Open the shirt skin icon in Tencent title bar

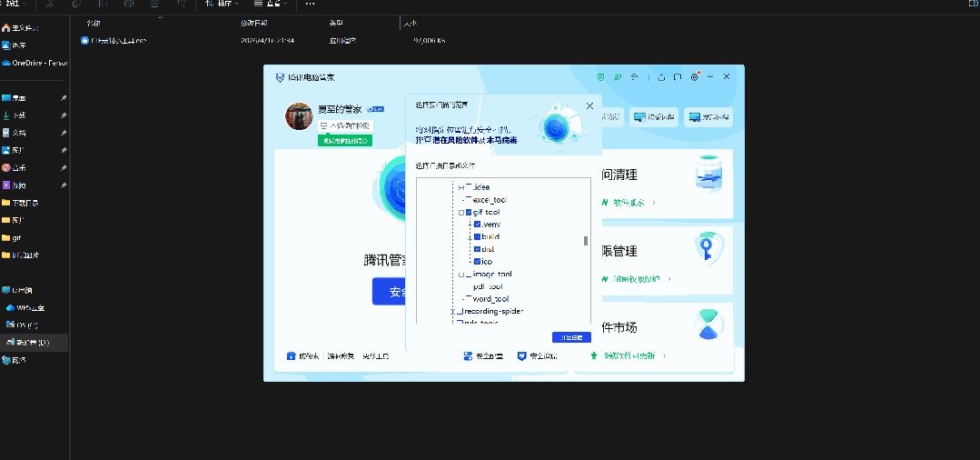tap(661, 77)
